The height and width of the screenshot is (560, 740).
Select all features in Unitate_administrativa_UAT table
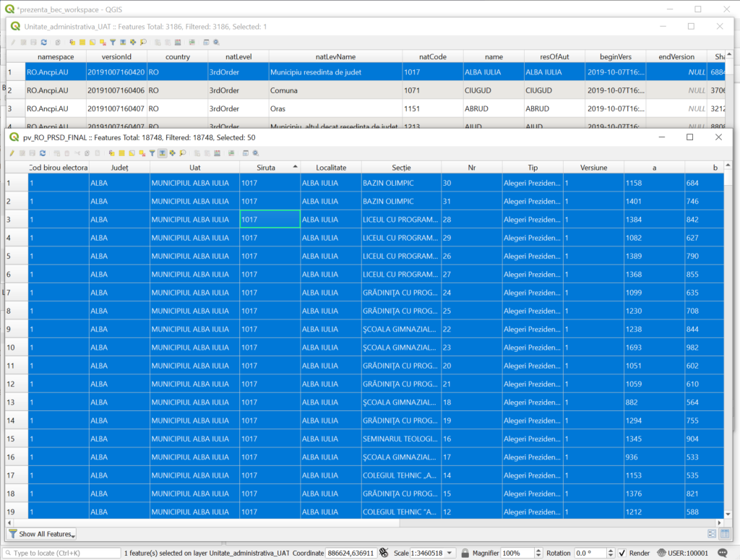[x=82, y=43]
